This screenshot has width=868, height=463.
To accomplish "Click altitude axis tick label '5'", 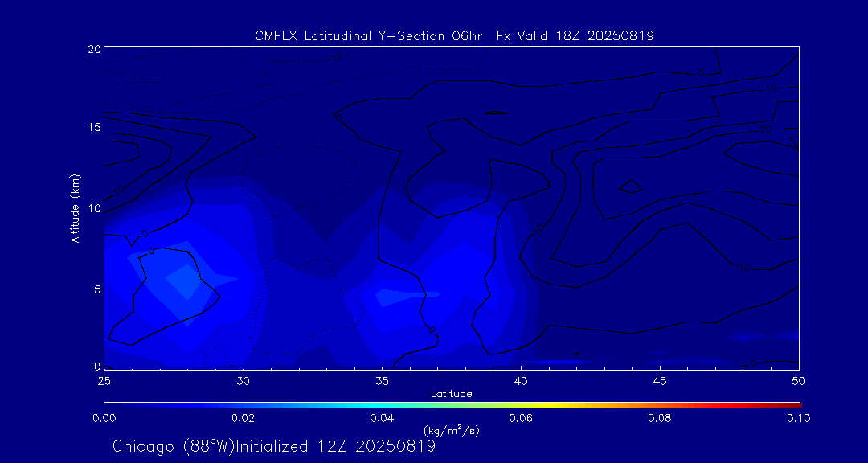I will 97,289.
